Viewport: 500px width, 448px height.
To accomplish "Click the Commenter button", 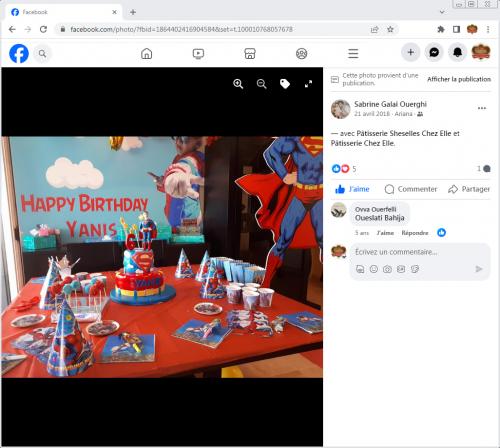I will click(411, 189).
